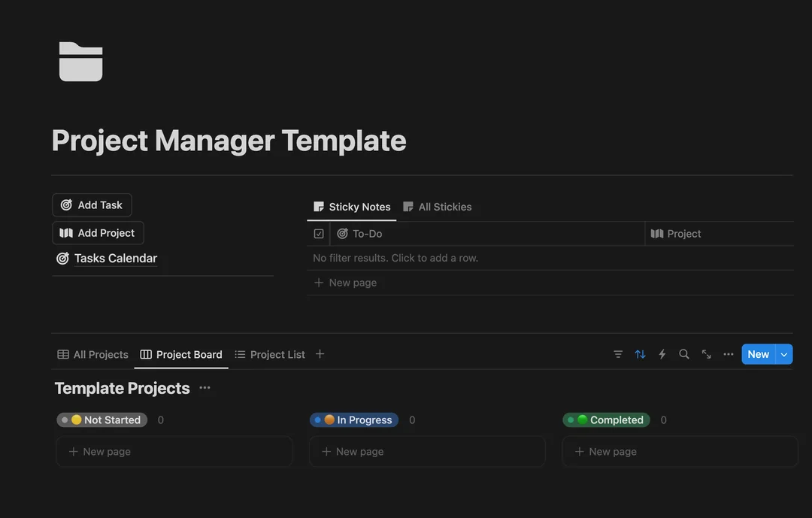Click the checkbox column header in Sticky Notes

[x=318, y=233]
